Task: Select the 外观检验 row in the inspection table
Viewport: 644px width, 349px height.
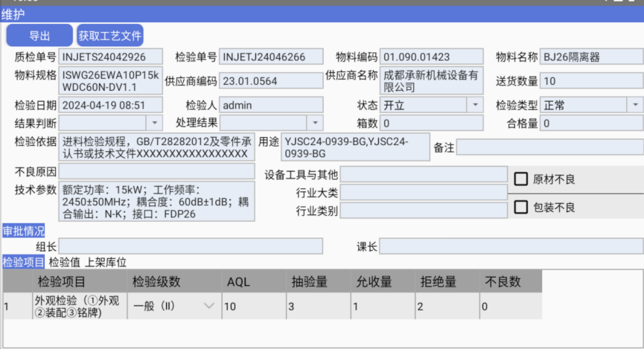Action: (x=77, y=306)
